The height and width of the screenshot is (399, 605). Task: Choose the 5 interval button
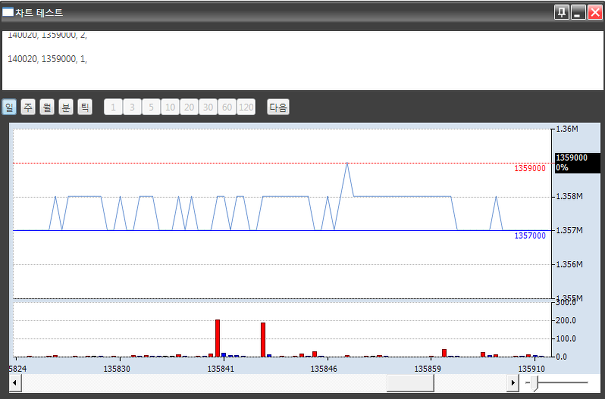pos(151,107)
